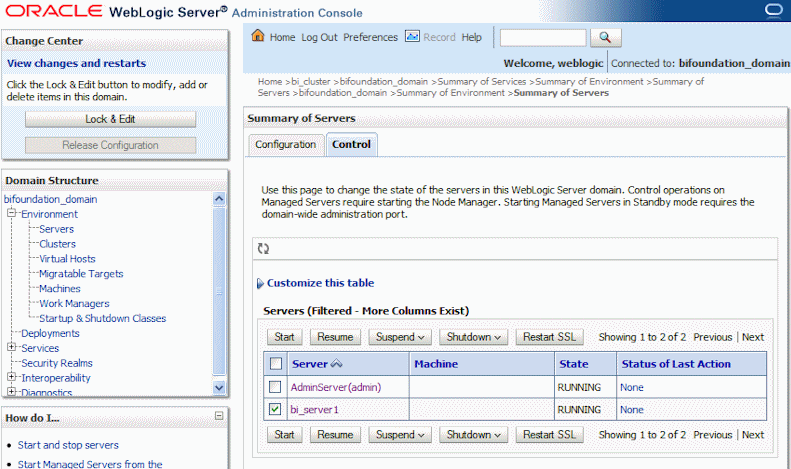791x469 pixels.
Task: Open Help in the toolbar
Action: (x=472, y=37)
